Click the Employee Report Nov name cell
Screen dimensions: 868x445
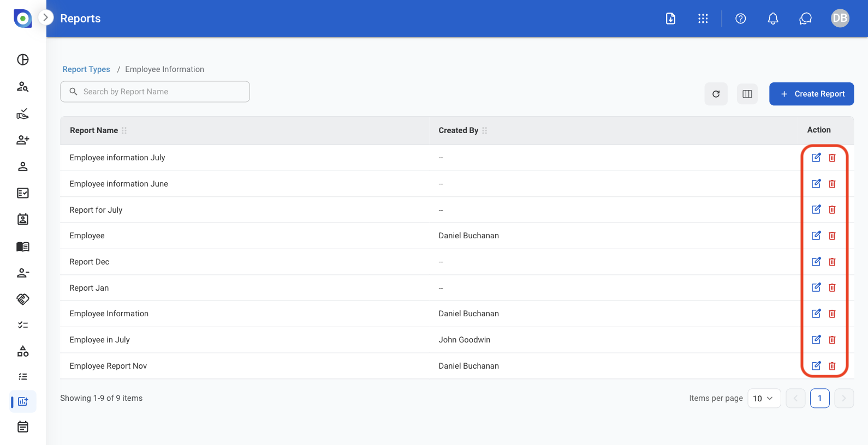[x=108, y=366]
